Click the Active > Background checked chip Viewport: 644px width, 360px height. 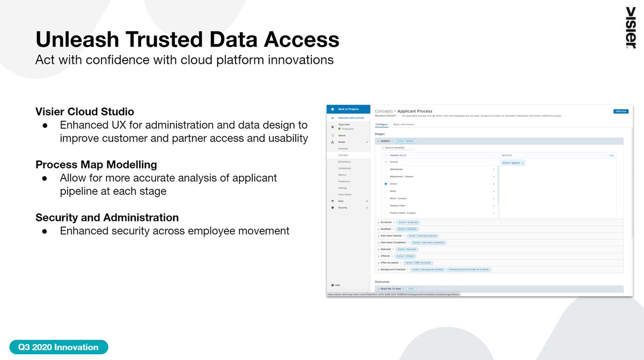(x=428, y=269)
